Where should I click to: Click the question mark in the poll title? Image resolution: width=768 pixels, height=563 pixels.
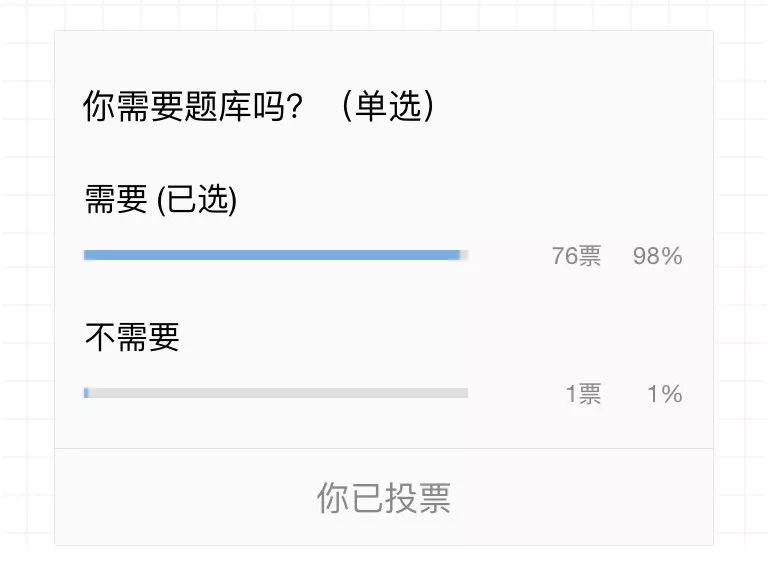pyautogui.click(x=295, y=107)
